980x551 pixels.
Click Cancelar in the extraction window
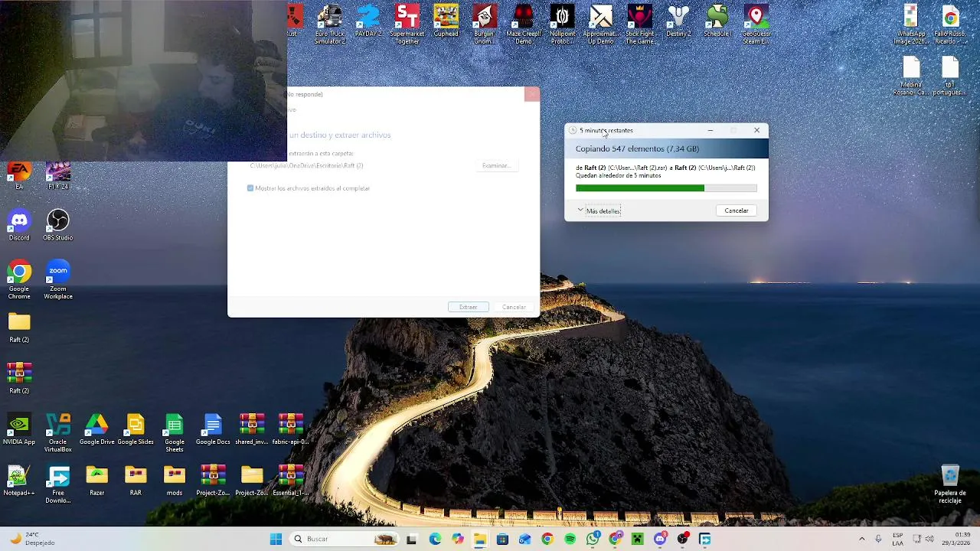(x=514, y=307)
